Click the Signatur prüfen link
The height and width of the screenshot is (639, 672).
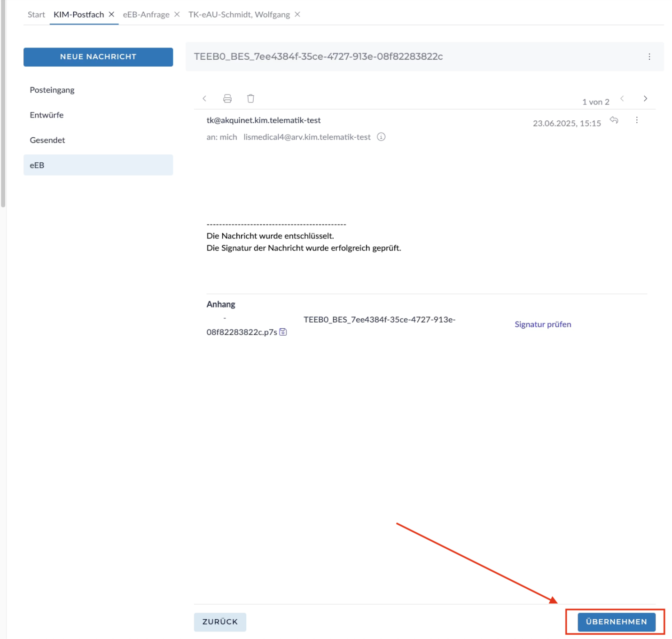click(542, 324)
